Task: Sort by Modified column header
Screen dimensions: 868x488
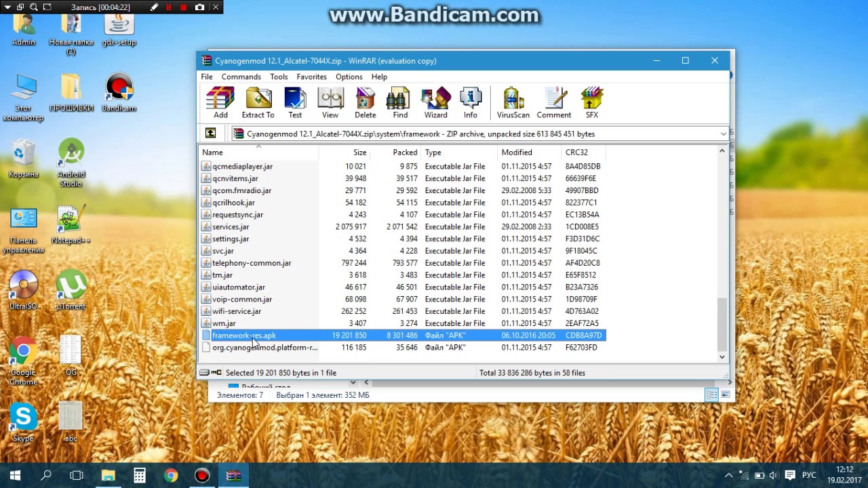Action: (530, 152)
